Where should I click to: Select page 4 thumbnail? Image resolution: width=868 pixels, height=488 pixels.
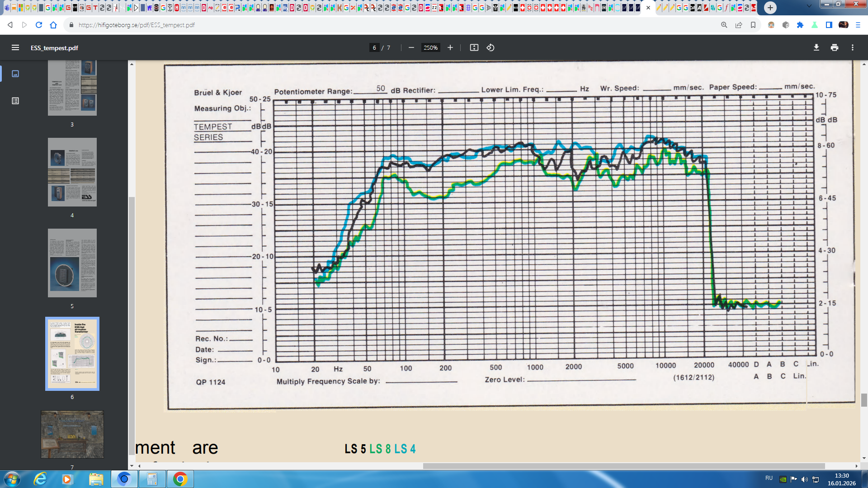pos(72,172)
